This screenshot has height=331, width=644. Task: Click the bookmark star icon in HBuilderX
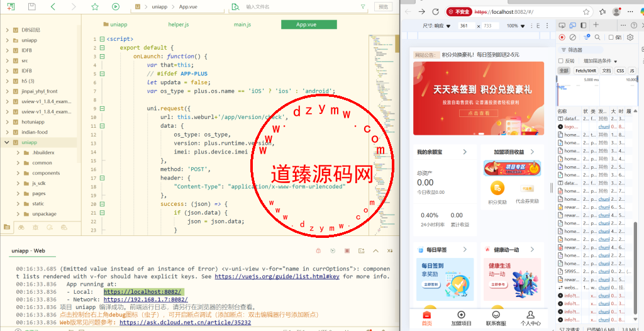tap(95, 6)
